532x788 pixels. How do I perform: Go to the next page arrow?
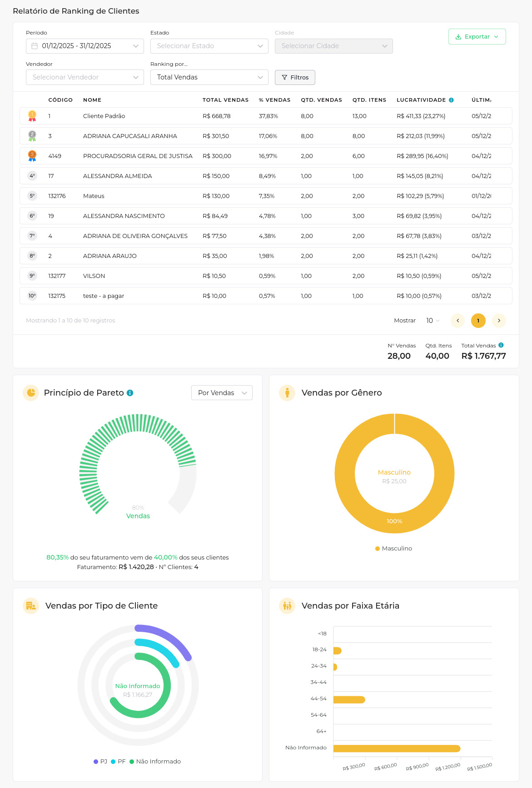(499, 321)
